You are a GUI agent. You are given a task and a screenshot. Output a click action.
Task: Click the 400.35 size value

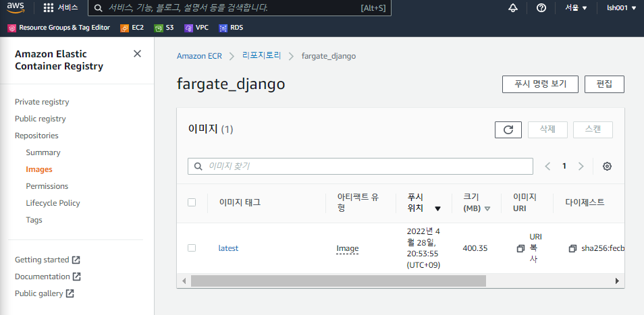point(475,248)
